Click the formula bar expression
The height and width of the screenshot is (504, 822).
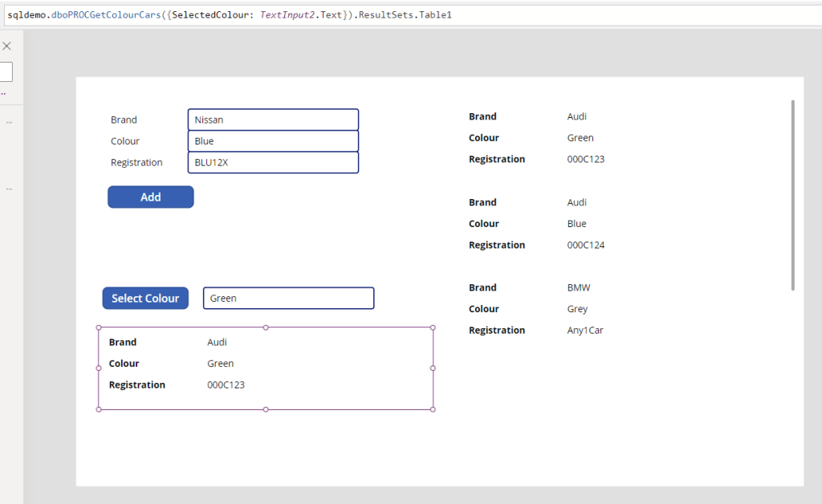pyautogui.click(x=230, y=14)
